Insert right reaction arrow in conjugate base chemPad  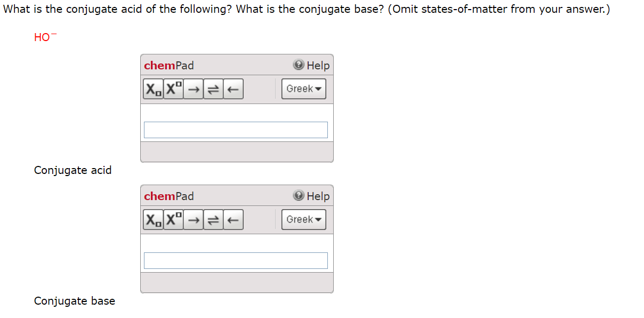pos(194,219)
